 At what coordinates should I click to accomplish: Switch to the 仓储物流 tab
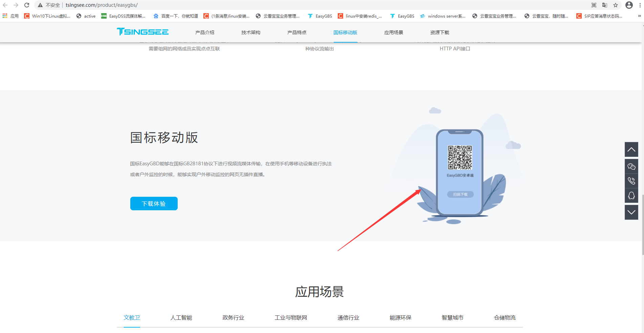tap(505, 317)
